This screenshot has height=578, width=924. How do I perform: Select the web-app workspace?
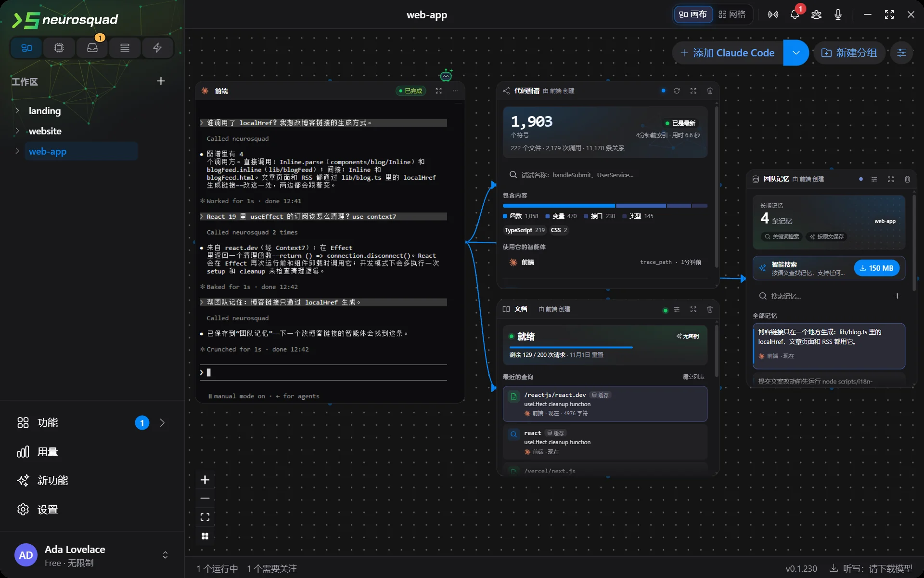(x=81, y=151)
